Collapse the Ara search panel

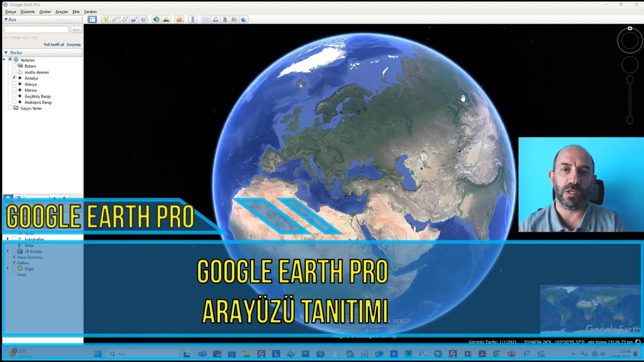[6, 20]
